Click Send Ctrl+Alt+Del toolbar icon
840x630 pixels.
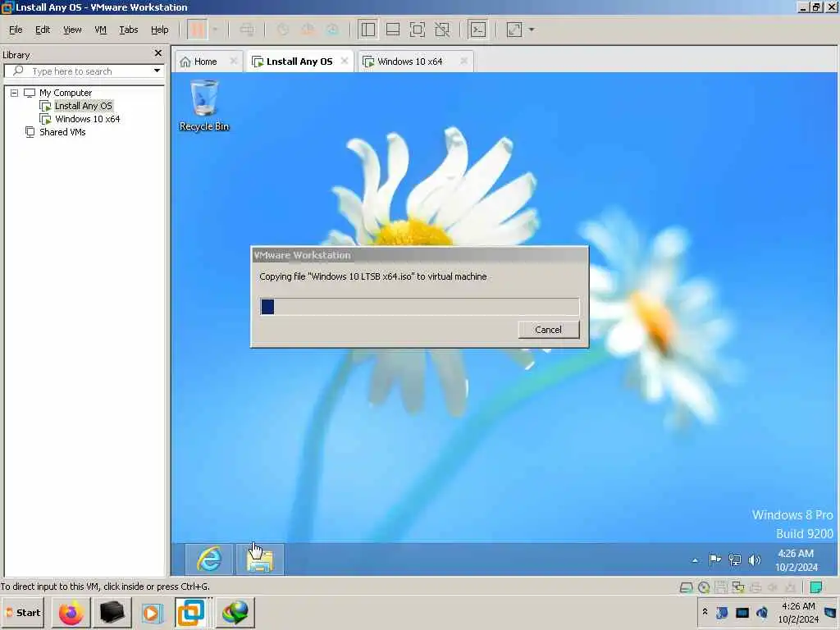pyautogui.click(x=247, y=30)
